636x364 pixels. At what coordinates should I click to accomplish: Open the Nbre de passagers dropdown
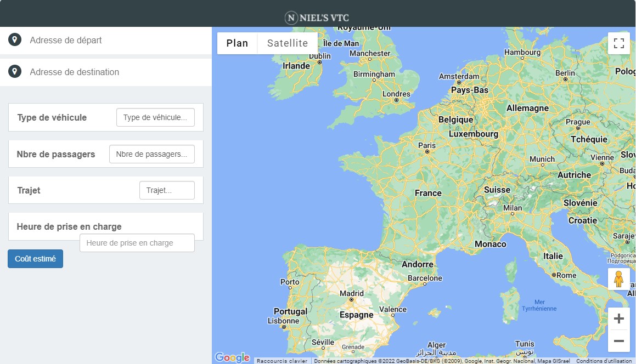point(151,153)
